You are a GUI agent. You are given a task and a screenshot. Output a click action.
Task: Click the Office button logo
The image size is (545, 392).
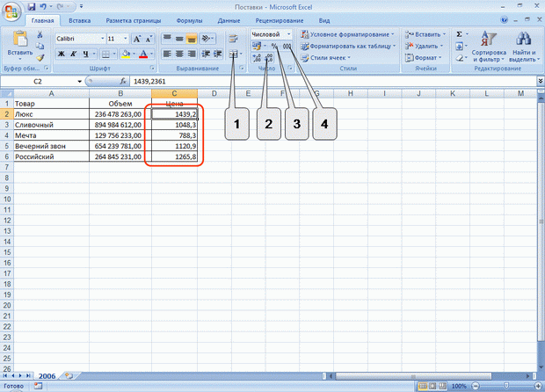point(12,11)
